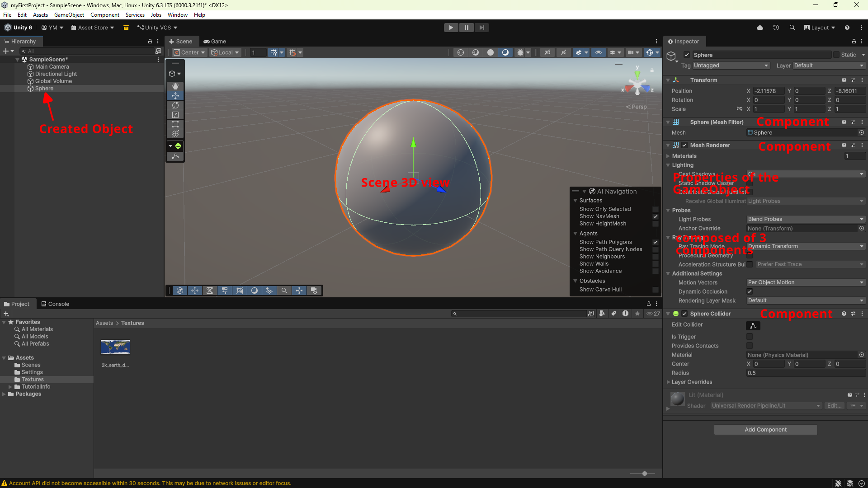Disable Show NavMesh checkbox

point(655,216)
